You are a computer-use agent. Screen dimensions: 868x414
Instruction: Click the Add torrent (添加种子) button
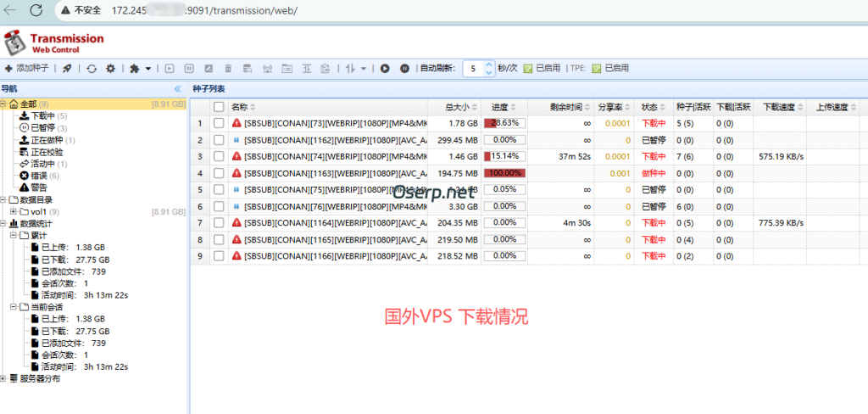click(26, 68)
